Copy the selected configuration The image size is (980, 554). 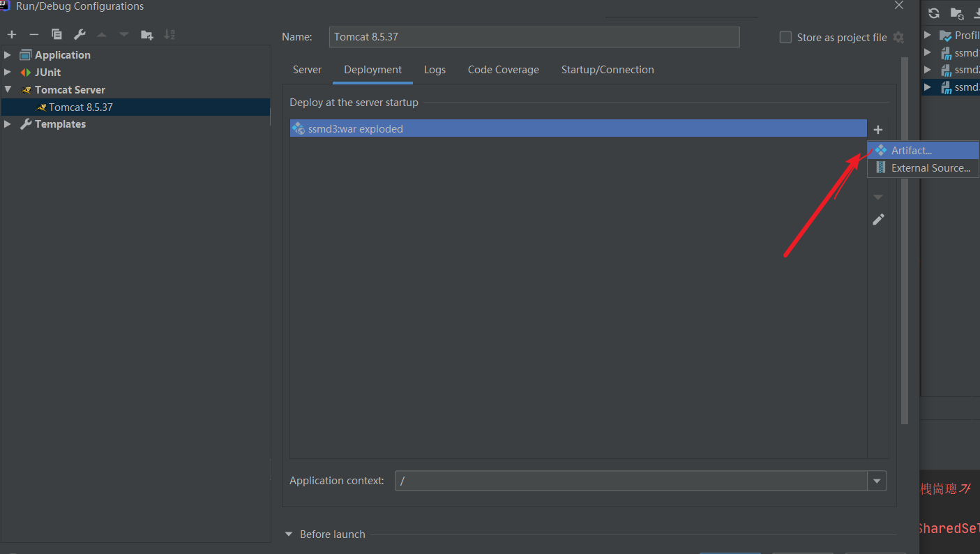(x=56, y=34)
